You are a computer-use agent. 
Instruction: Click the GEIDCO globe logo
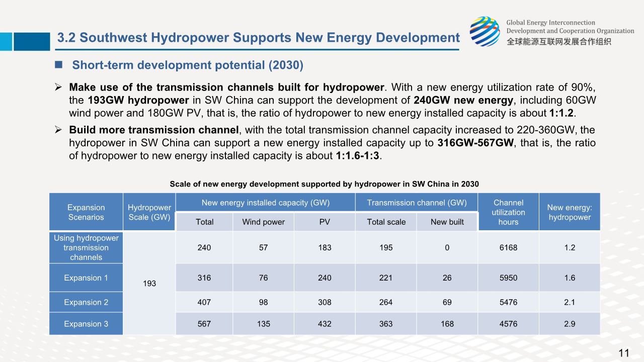coord(485,31)
